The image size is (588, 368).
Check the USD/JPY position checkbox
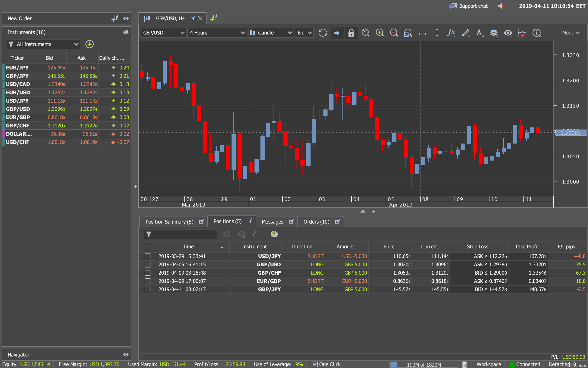coord(147,256)
